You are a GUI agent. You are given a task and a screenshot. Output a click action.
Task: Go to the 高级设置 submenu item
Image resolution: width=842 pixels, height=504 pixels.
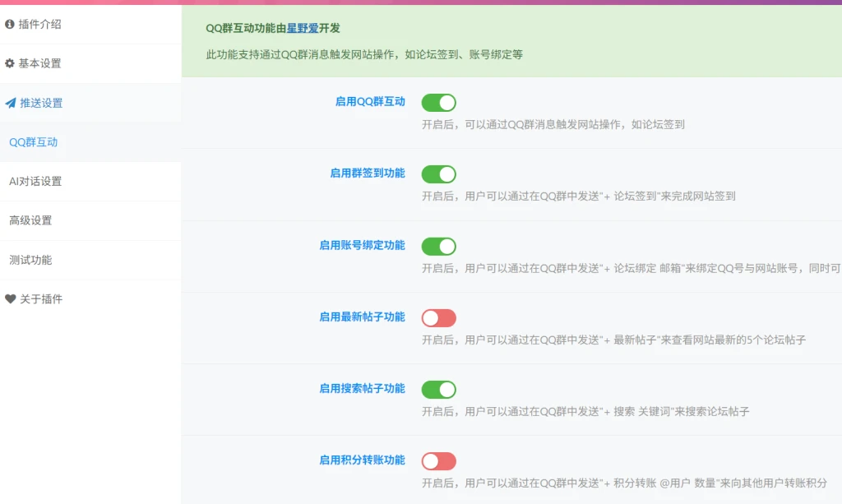coord(30,220)
